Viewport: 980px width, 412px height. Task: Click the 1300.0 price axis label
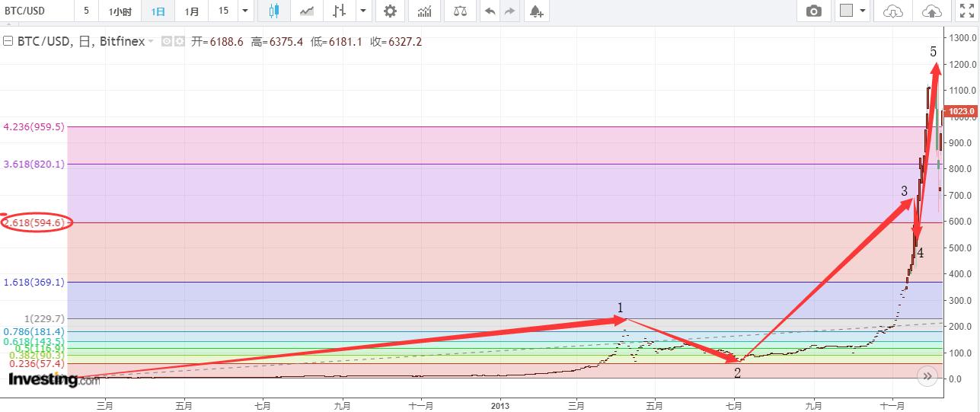click(x=961, y=37)
